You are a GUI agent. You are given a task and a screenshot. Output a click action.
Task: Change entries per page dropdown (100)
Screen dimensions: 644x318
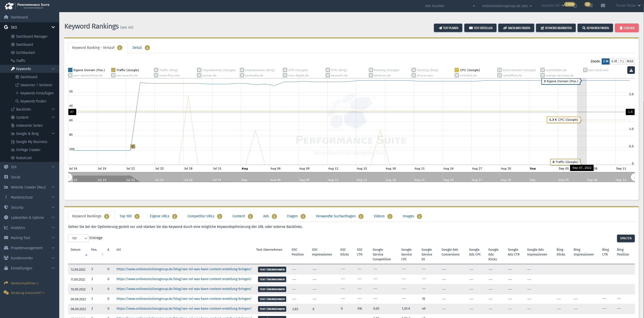click(78, 238)
